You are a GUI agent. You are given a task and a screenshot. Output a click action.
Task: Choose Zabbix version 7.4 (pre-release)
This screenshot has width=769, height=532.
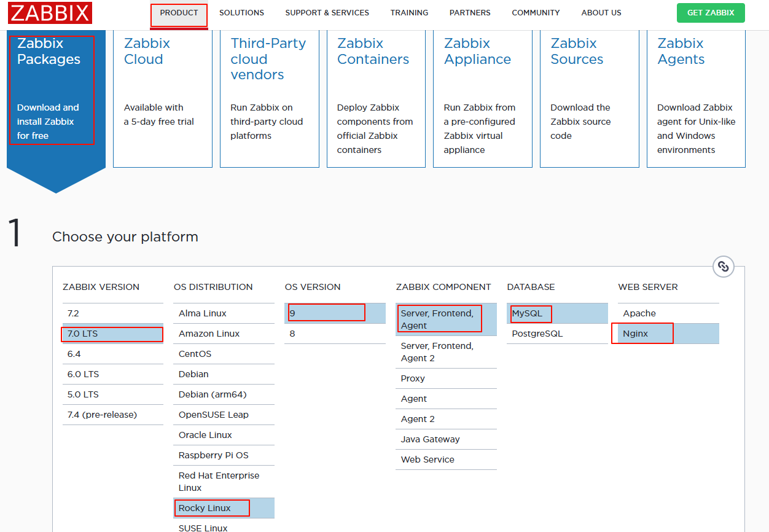pyautogui.click(x=113, y=415)
